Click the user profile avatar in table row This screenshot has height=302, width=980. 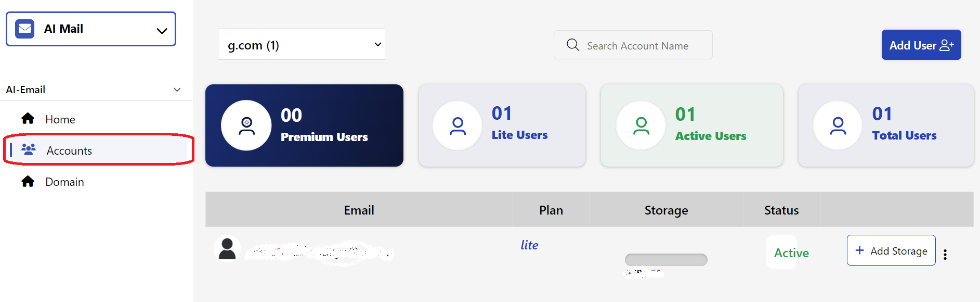(x=227, y=248)
